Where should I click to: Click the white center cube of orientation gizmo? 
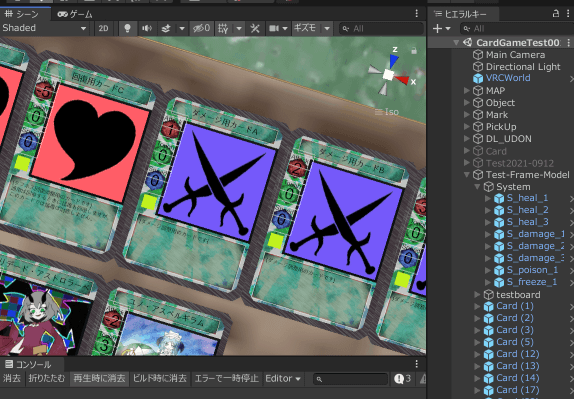point(388,75)
